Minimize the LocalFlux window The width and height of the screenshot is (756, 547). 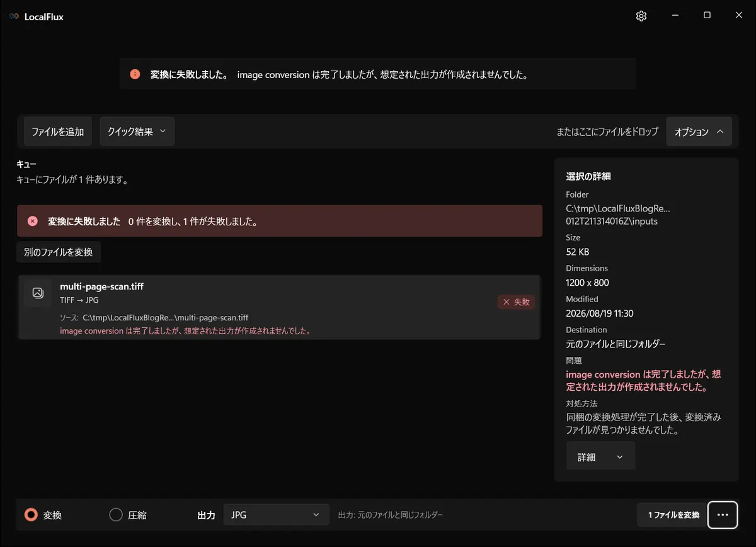[x=675, y=16]
